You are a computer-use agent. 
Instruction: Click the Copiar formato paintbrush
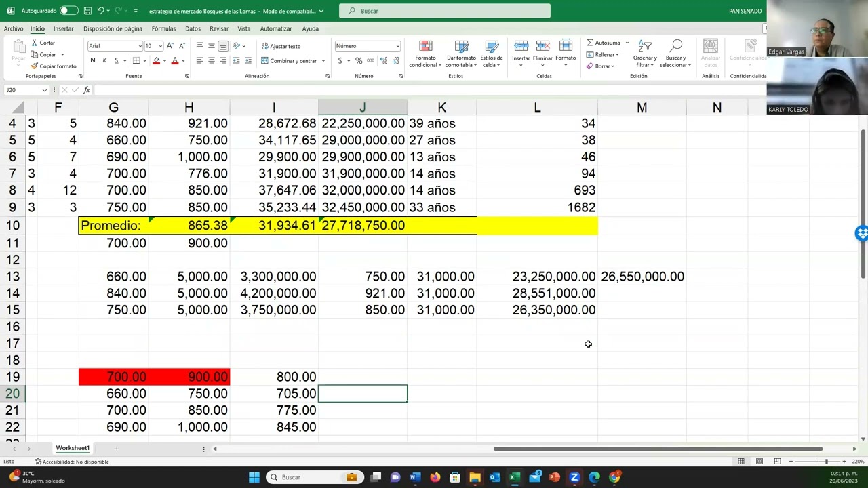tap(54, 66)
